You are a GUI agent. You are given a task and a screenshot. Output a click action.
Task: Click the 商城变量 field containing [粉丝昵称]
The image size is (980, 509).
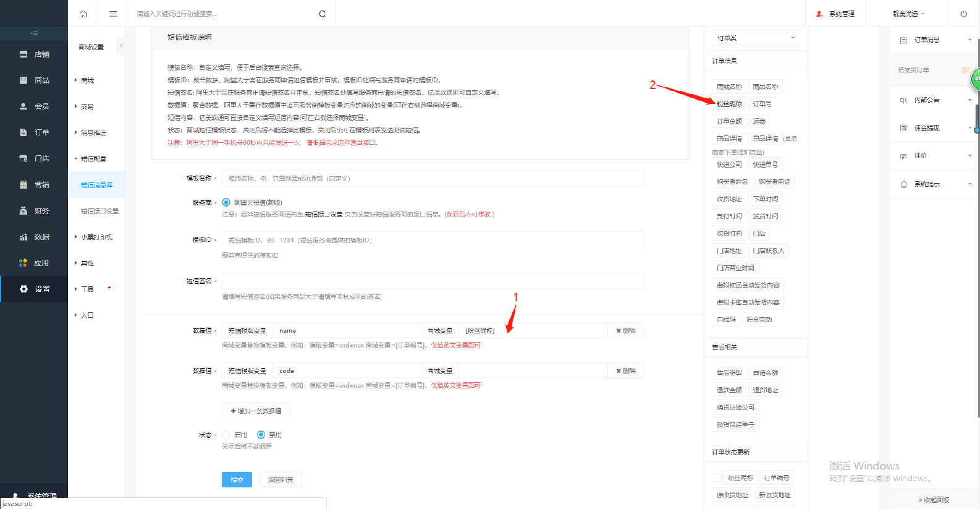click(x=533, y=331)
